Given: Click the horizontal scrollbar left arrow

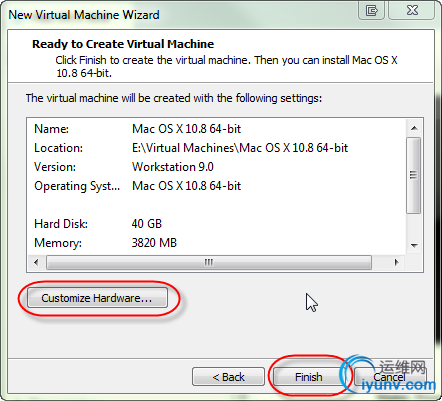Looking at the screenshot, I should [x=36, y=262].
